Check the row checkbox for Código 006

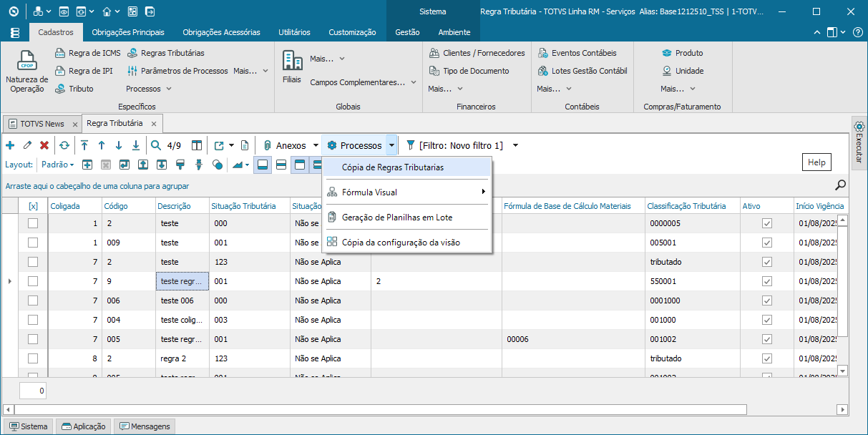32,300
